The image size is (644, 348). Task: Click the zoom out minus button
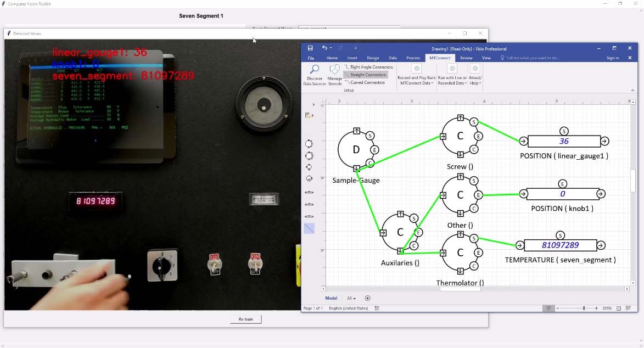click(558, 308)
